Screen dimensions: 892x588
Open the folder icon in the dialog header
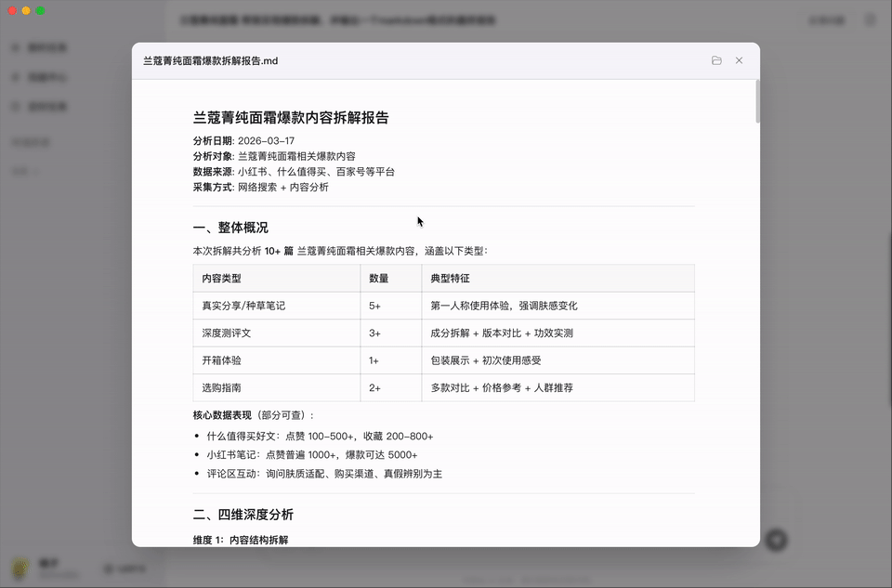click(x=716, y=60)
